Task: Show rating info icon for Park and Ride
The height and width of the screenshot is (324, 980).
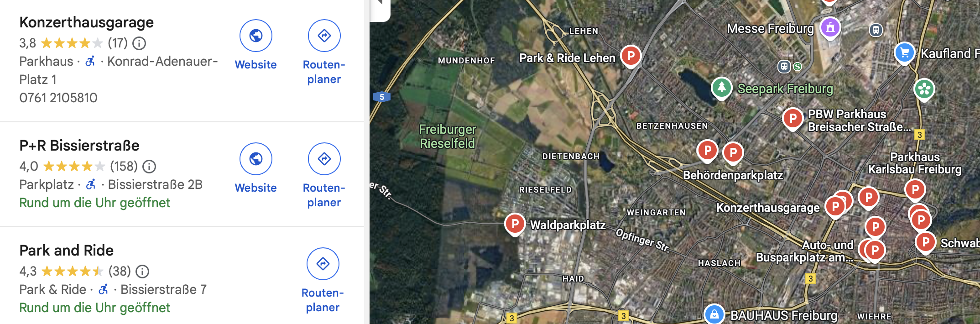Action: click(x=142, y=272)
